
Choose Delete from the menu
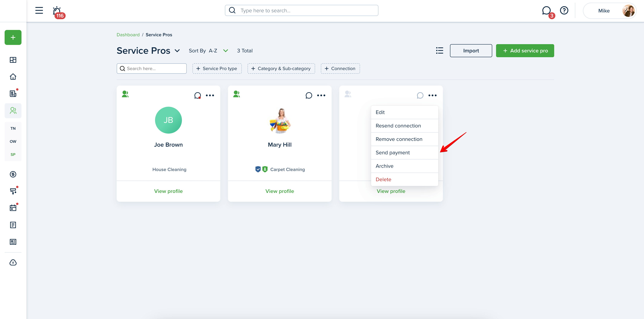(x=405, y=179)
